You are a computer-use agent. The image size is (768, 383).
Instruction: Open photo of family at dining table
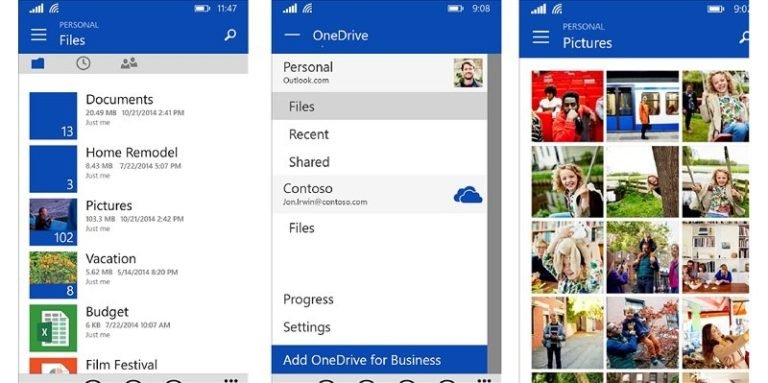point(716,257)
